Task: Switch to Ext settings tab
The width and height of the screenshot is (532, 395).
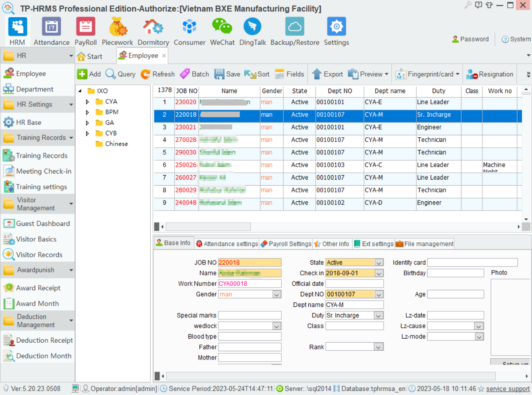Action: (x=374, y=244)
